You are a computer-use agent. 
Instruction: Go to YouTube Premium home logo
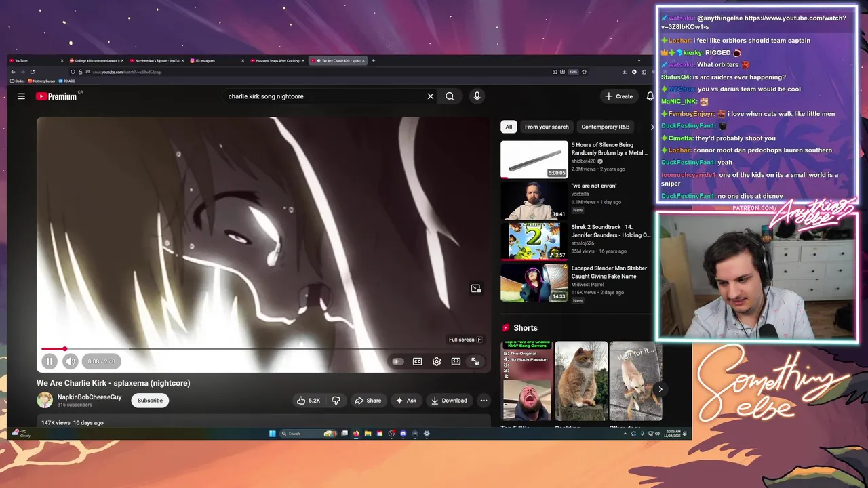57,96
